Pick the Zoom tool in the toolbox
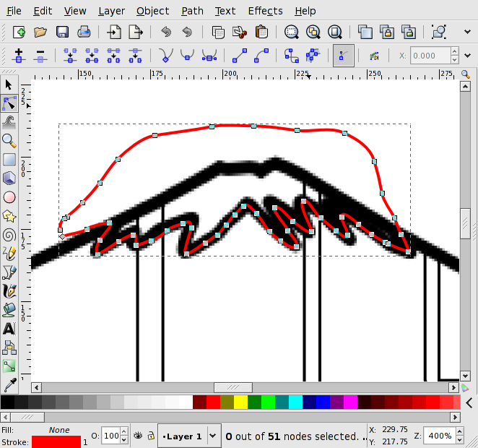The image size is (478, 448). pos(9,140)
